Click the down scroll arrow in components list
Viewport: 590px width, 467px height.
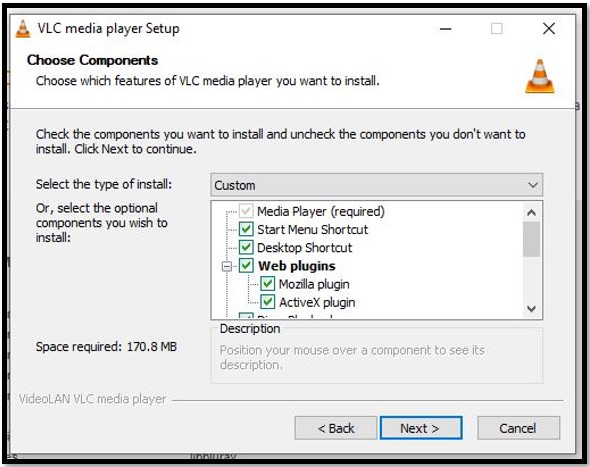coord(531,309)
